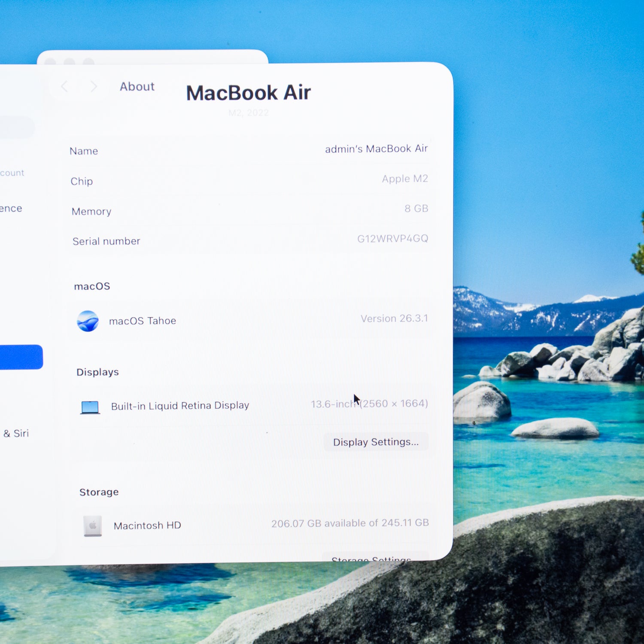This screenshot has height=644, width=644.
Task: Click the Built-in Liquid Retina Display label
Action: point(179,405)
